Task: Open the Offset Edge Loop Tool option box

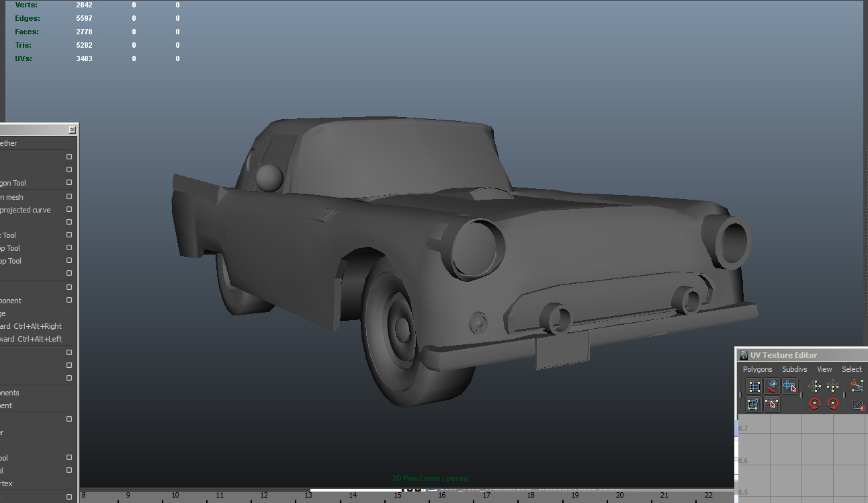Action: 69,261
